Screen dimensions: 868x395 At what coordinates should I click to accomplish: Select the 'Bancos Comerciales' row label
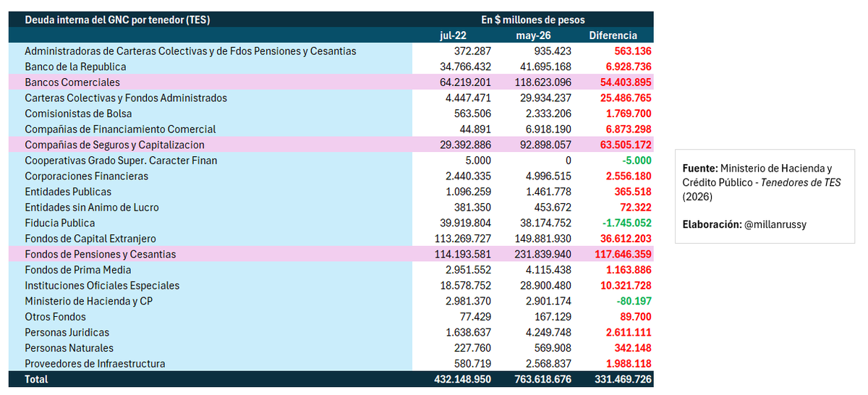pos(72,82)
